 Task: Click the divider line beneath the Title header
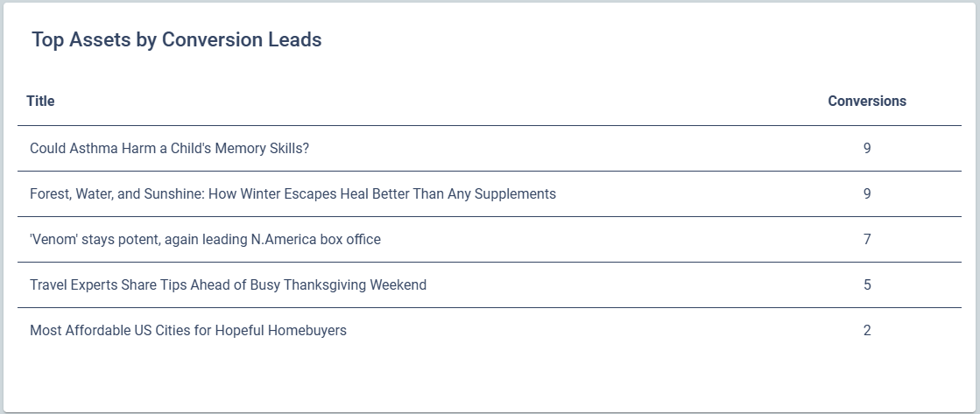coord(489,125)
